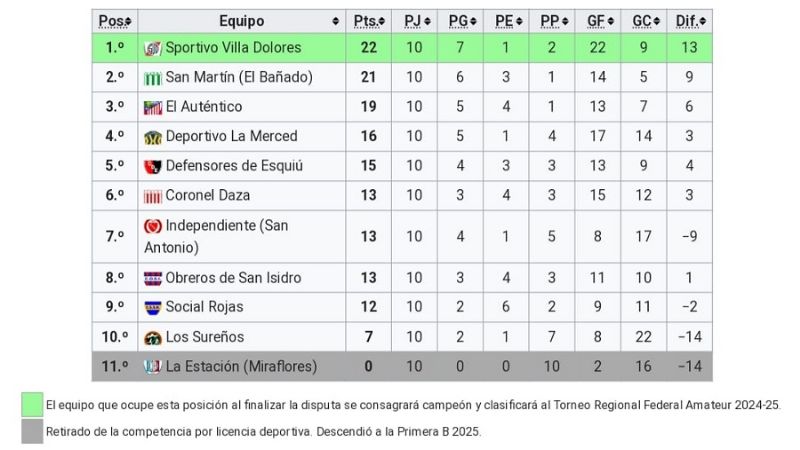Sort by GF goals for header
Image resolution: width=800 pixels, height=450 pixels.
(x=597, y=20)
